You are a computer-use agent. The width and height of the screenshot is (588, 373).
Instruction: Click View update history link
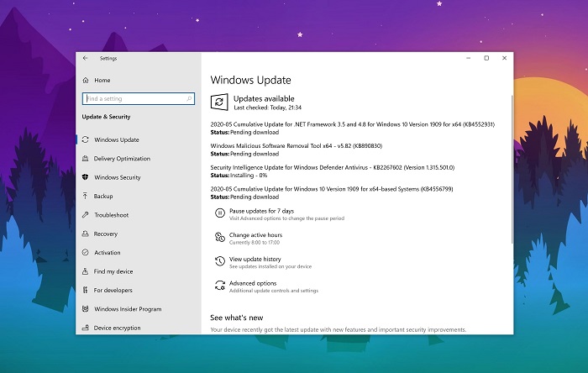255,260
